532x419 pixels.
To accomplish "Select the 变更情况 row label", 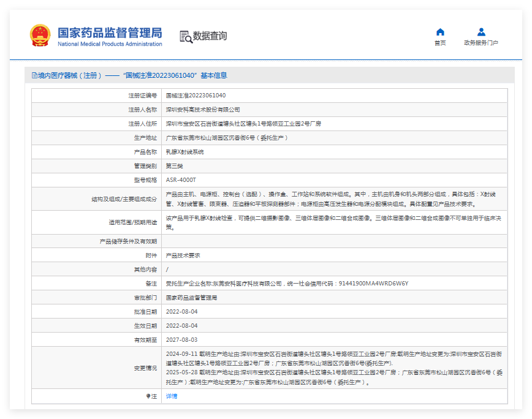I will (145, 368).
